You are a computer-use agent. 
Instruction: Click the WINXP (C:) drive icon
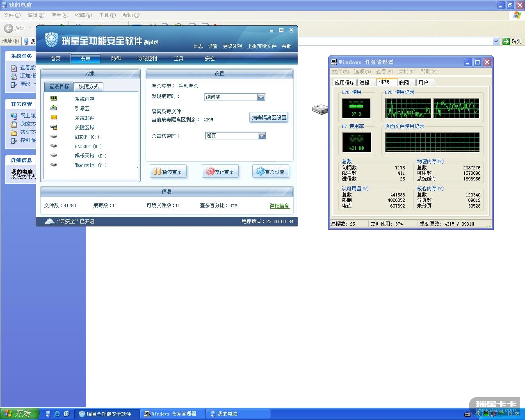(54, 136)
